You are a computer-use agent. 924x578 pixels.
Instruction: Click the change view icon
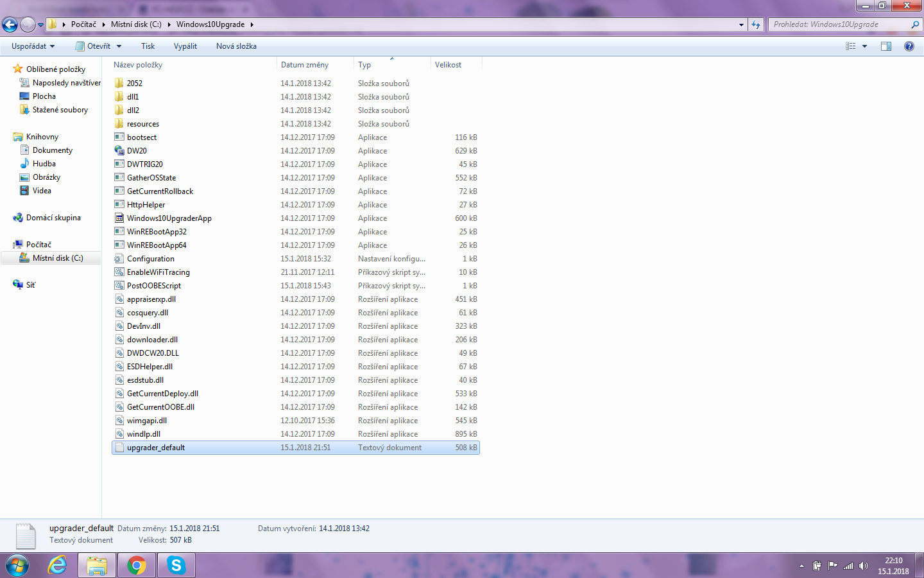click(x=851, y=46)
